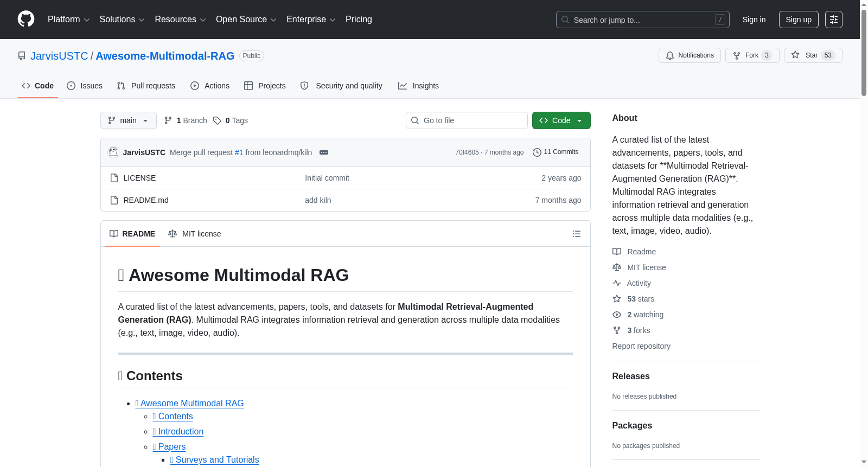
Task: Click the search magnifier icon in header
Action: click(x=565, y=20)
